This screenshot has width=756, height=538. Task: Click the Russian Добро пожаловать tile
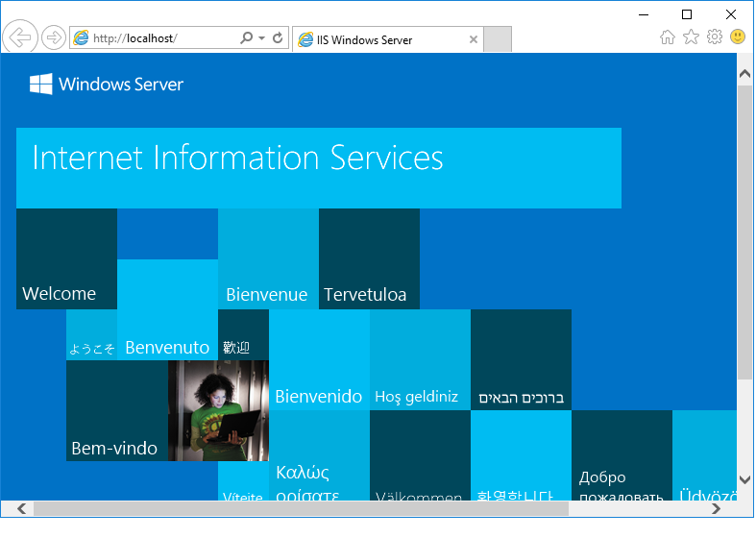[x=622, y=455]
